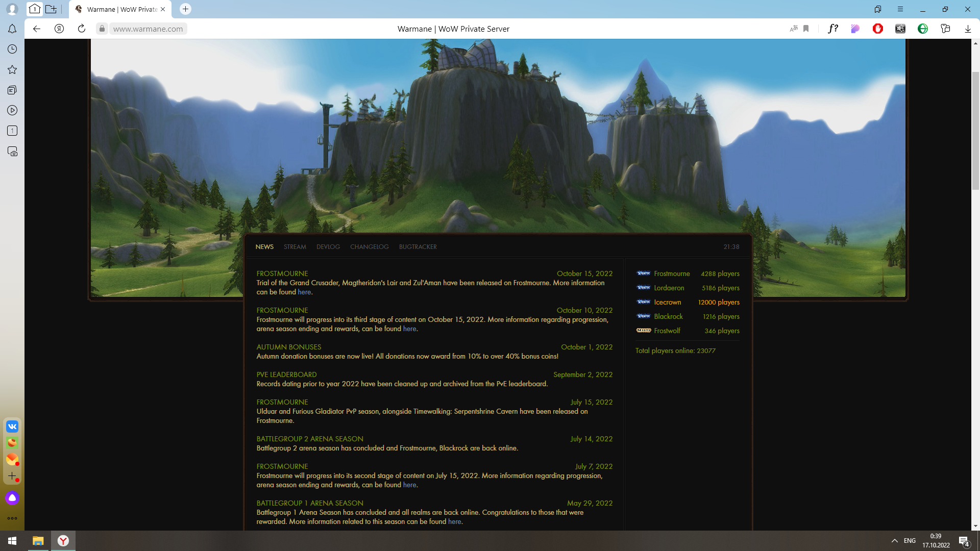Click PVE LEADERBOARD news heading
Screen dimensions: 980x551
(x=286, y=375)
